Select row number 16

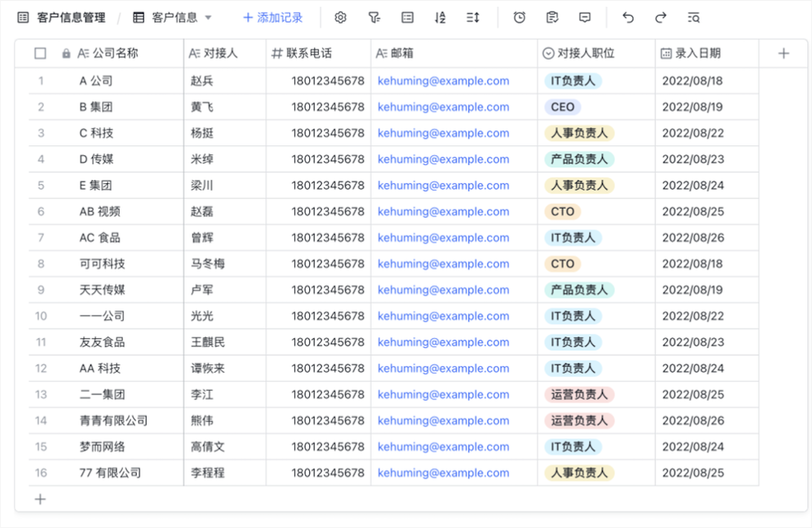pyautogui.click(x=41, y=473)
